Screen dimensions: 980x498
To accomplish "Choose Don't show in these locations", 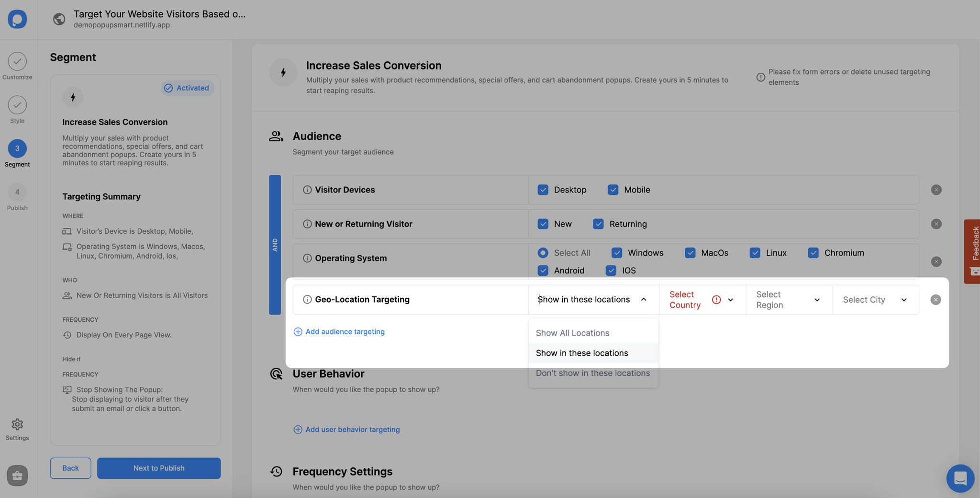I will coord(593,373).
